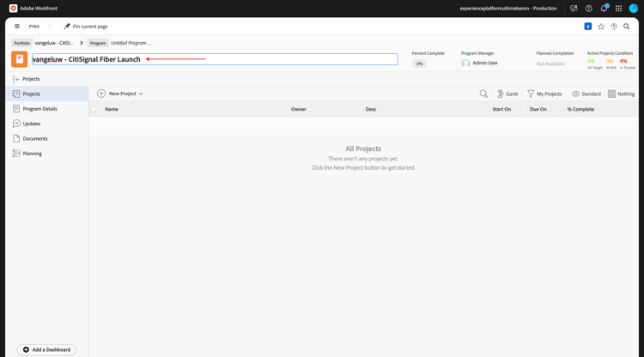Image resolution: width=644 pixels, height=357 pixels.
Task: Sort by the Owner column header
Action: tap(299, 109)
